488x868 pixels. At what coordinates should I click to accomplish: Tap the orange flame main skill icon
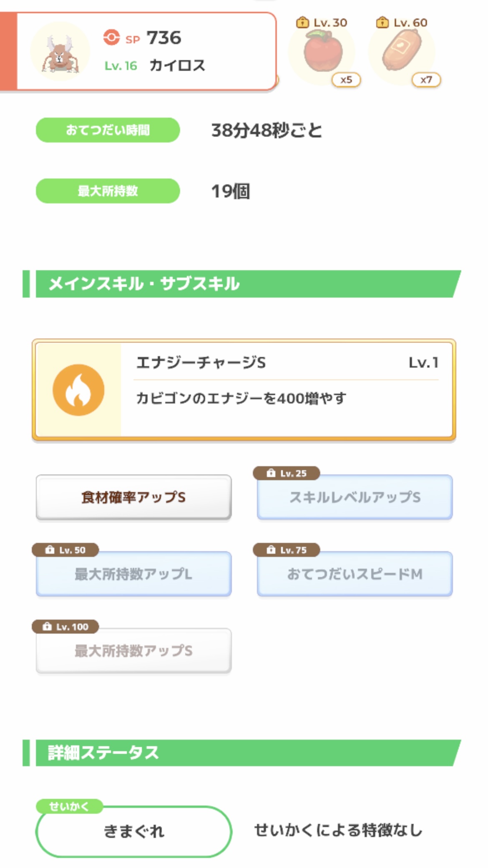pos(78,390)
